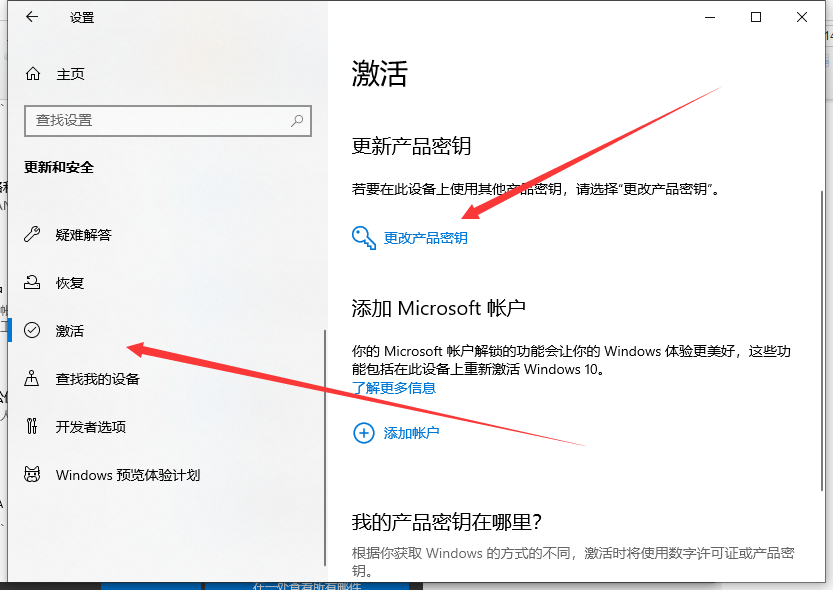Open the 了解更多信息 link
Screen dimensions: 833x590
point(394,388)
